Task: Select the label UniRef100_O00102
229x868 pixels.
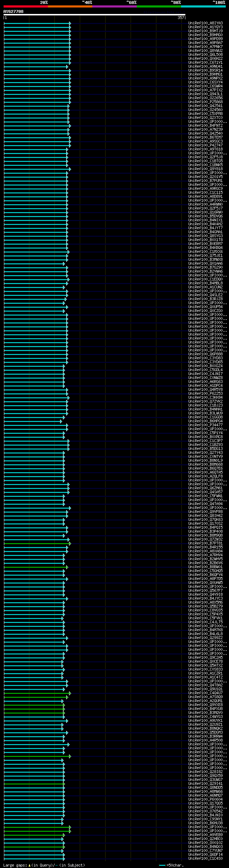Action: [205, 843]
